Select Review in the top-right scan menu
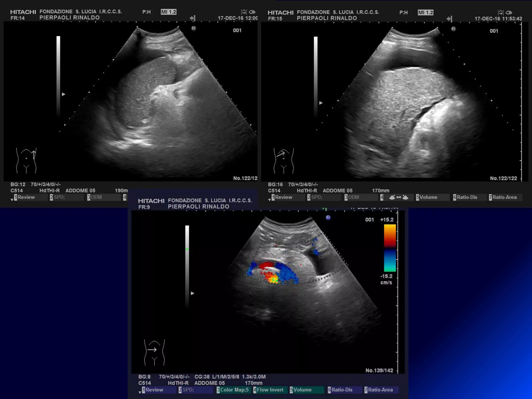The width and height of the screenshot is (532, 399). coord(283,197)
